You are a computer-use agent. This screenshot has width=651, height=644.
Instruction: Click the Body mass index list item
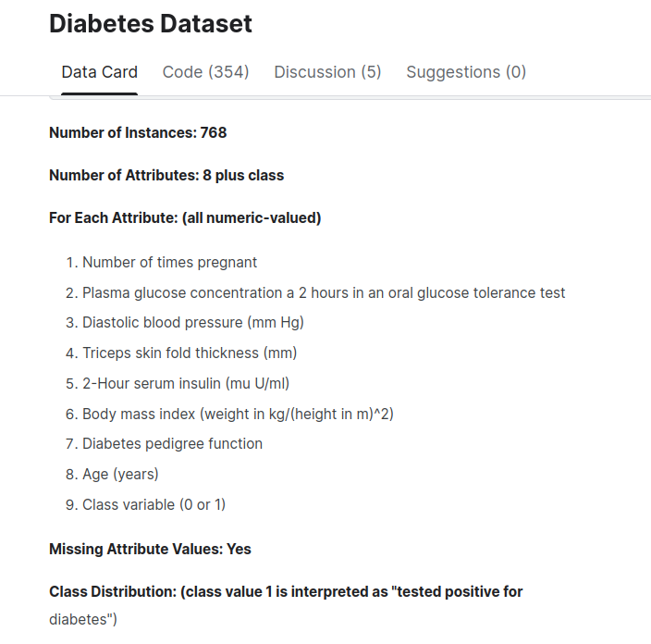[x=238, y=414]
